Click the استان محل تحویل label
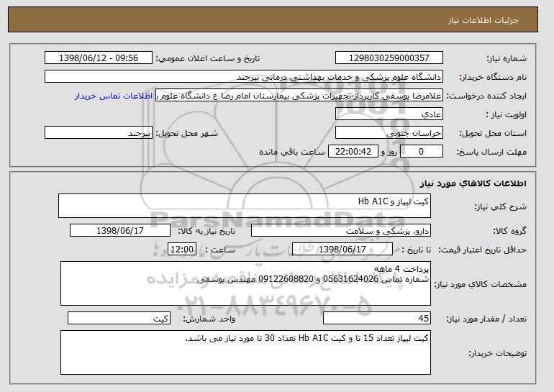 point(493,134)
